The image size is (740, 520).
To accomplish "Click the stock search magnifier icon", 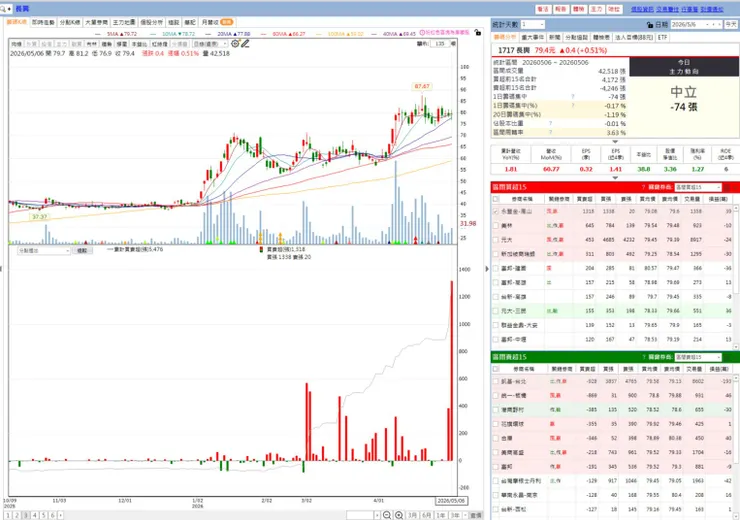I will (x=3, y=9).
